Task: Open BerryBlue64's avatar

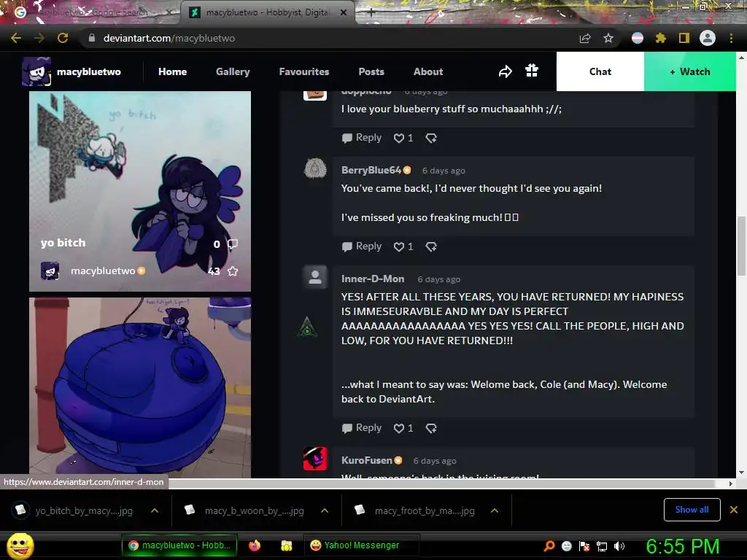Action: (315, 168)
